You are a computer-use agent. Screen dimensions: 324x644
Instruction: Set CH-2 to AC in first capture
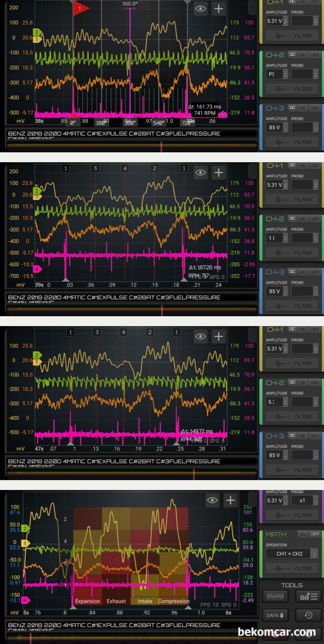(303, 55)
